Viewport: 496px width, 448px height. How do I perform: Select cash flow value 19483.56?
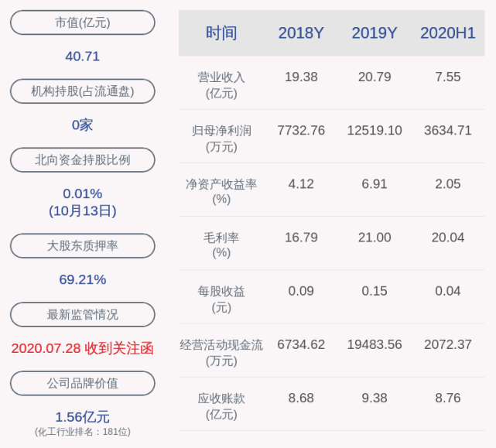click(375, 344)
